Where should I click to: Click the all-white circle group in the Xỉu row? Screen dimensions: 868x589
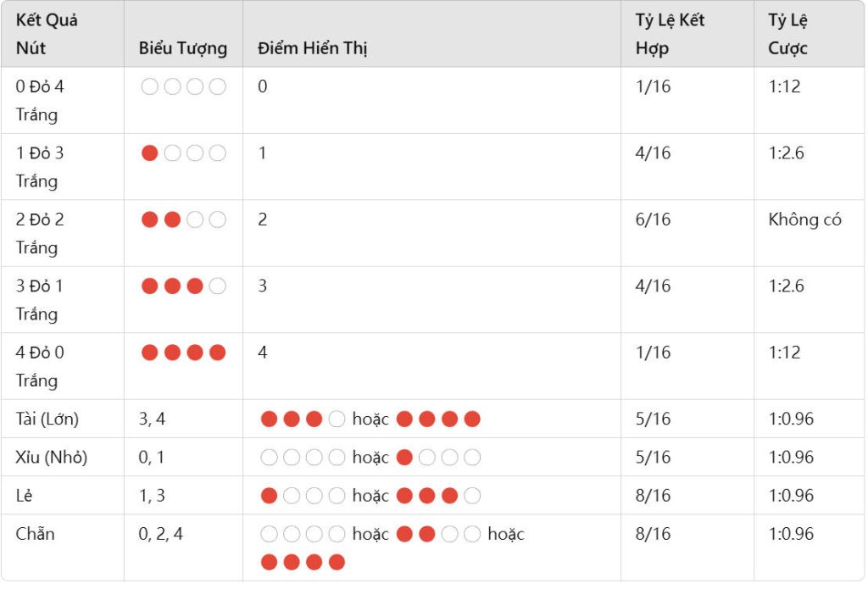pyautogui.click(x=303, y=458)
